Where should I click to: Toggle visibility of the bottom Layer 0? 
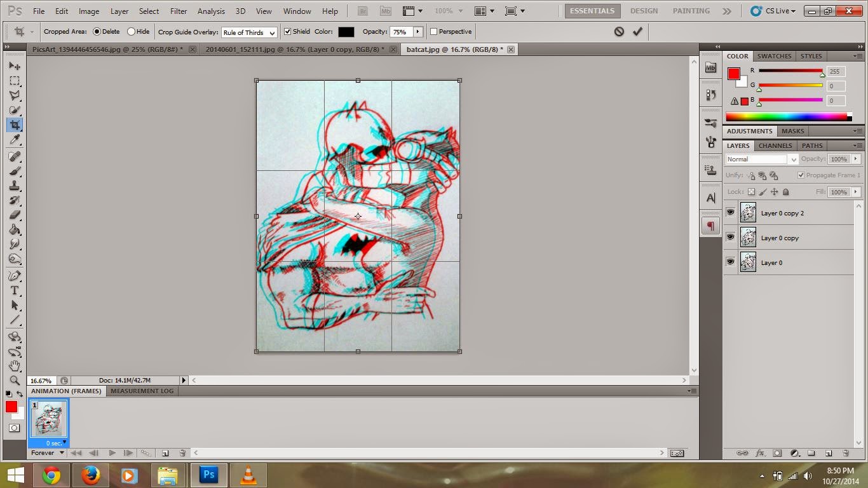point(731,262)
